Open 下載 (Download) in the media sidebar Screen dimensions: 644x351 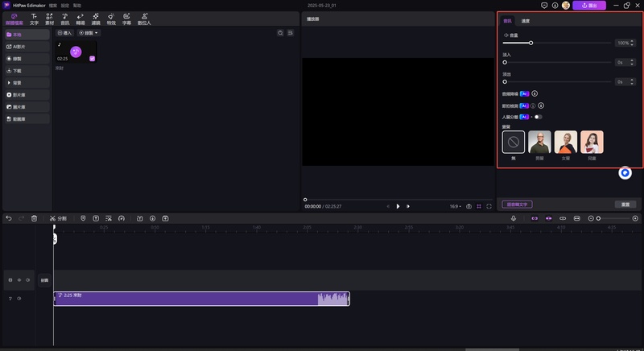[x=27, y=71]
